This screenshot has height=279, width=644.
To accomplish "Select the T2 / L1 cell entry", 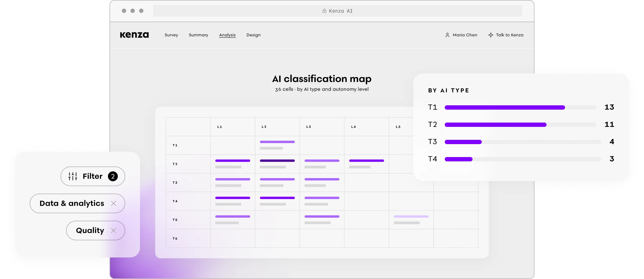I will 233,164.
